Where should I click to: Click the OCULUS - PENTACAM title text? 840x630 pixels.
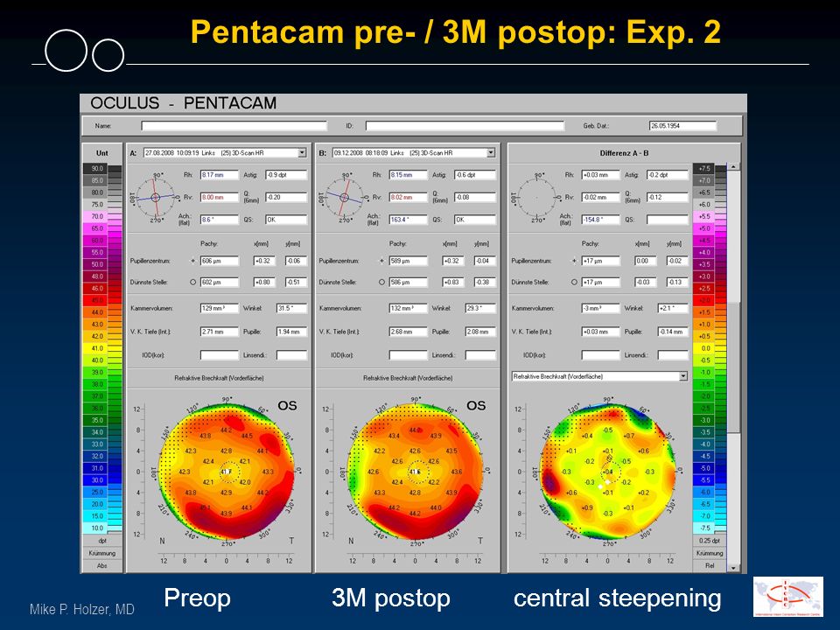pos(183,103)
